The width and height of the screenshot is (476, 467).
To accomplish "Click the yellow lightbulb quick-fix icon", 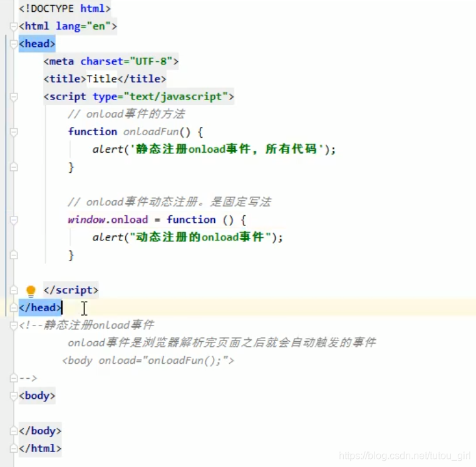I will point(31,290).
